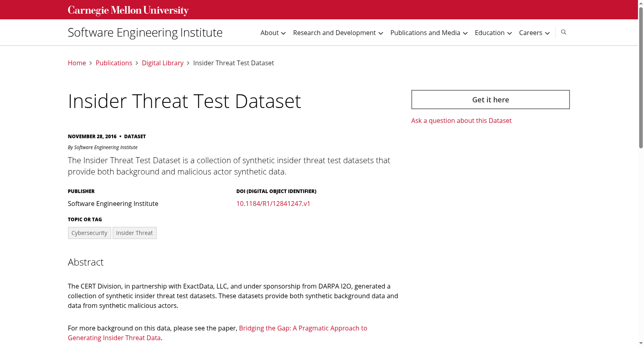This screenshot has width=644, height=347.
Task: Click the By Software Engineering Institute byline
Action: point(103,148)
